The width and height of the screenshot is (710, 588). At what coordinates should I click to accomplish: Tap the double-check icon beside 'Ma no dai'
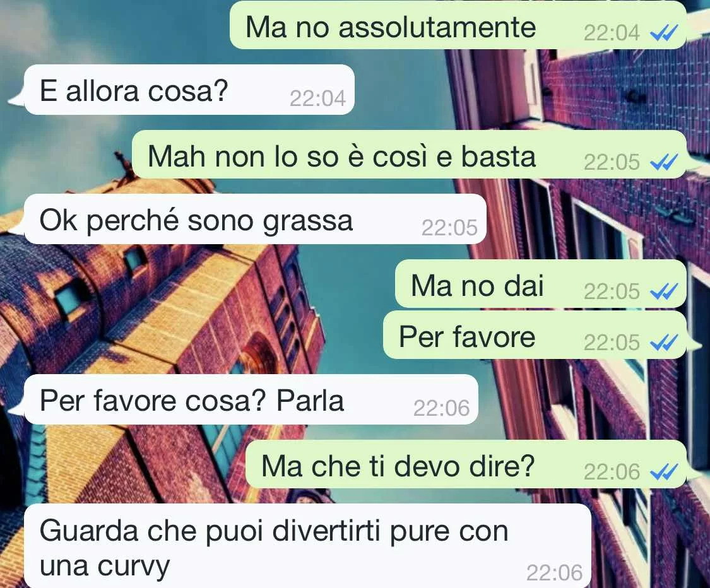pyautogui.click(x=664, y=291)
